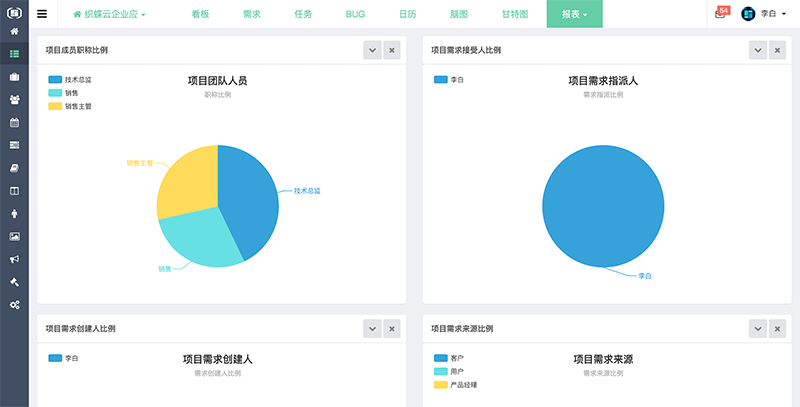The width and height of the screenshot is (800, 407).
Task: Click the full blue 李白 pie
Action: [603, 206]
